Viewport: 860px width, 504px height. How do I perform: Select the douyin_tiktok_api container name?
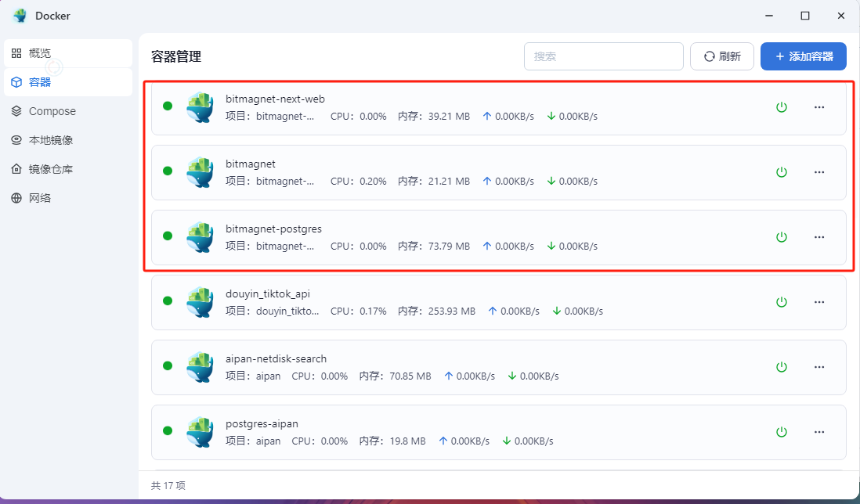tap(268, 294)
